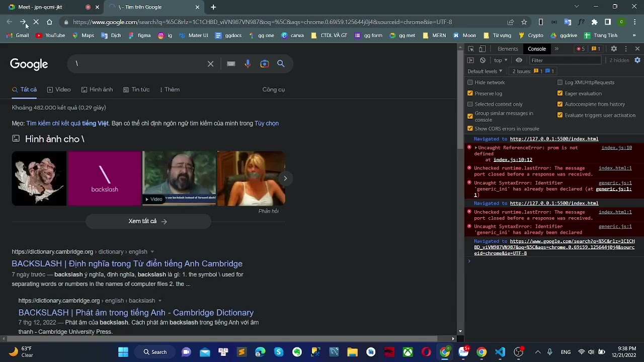
Task: Toggle Autocomplete from history checkbox
Action: tap(560, 104)
